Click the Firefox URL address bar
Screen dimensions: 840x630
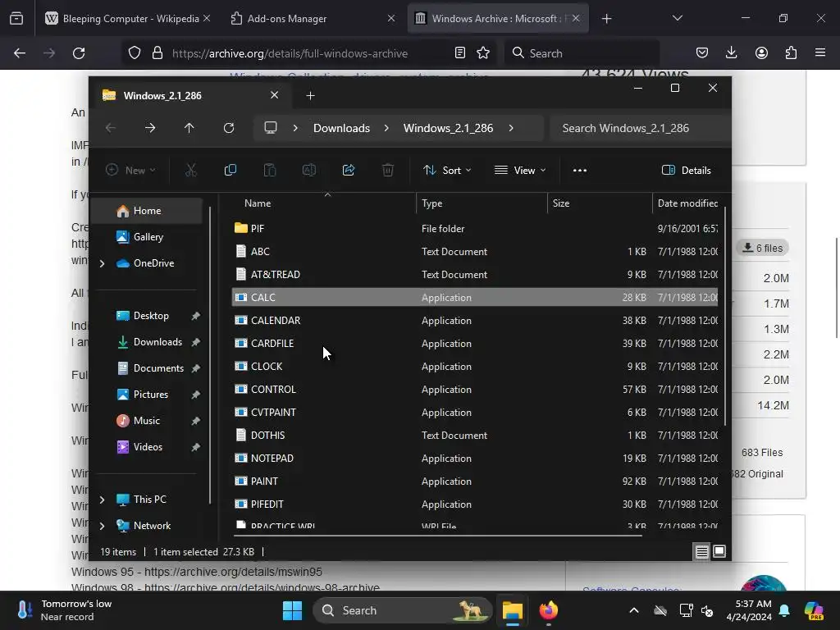[290, 53]
